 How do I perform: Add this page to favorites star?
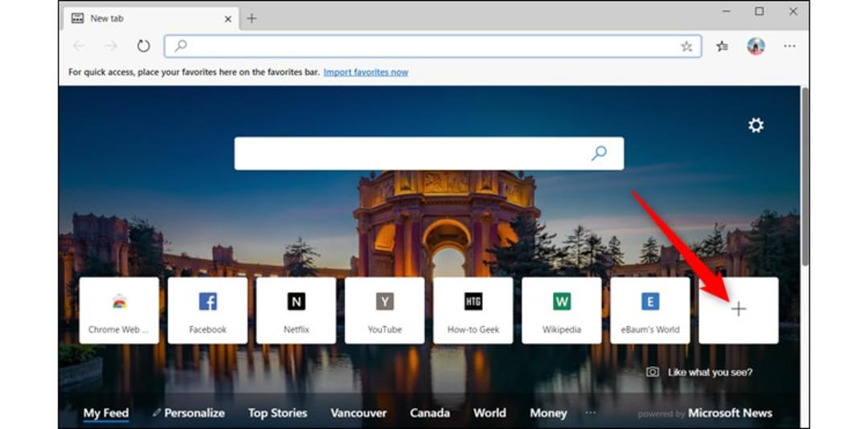686,47
